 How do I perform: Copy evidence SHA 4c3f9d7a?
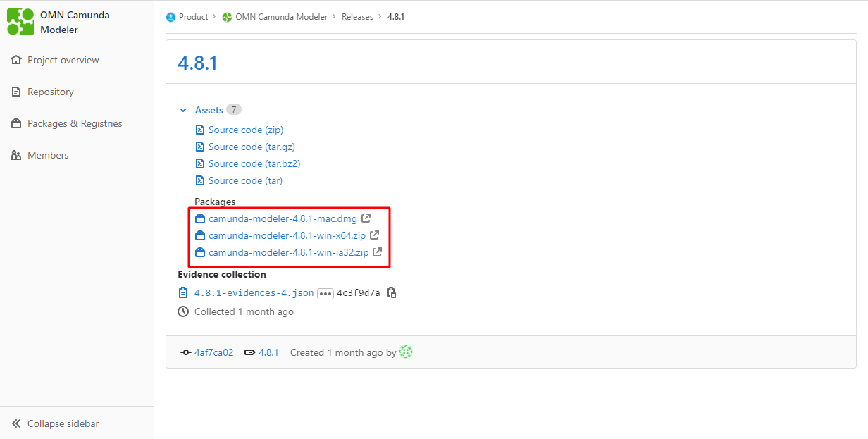[x=392, y=292]
